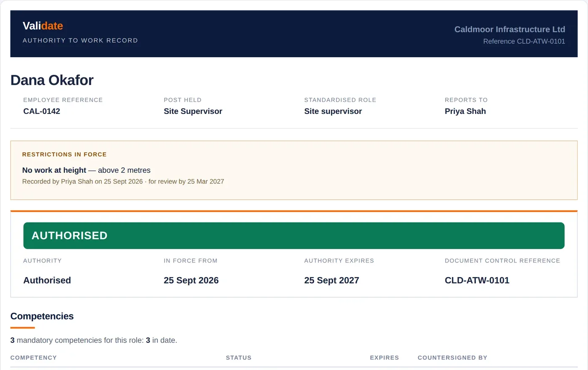Click the Competencies section heading

pos(42,316)
